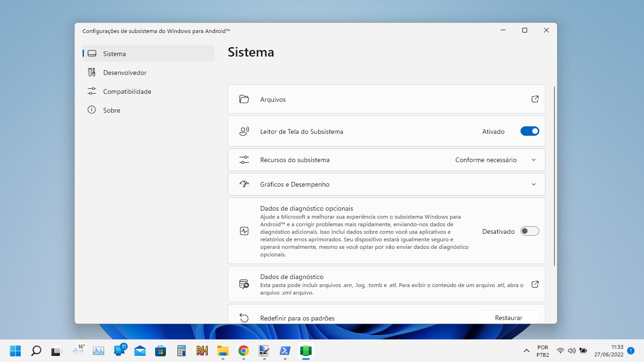Click the reset arrow icon for Redefinir

point(244,318)
